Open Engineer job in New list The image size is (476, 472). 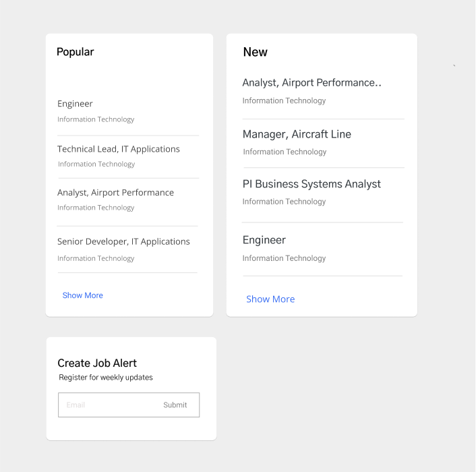pos(264,240)
